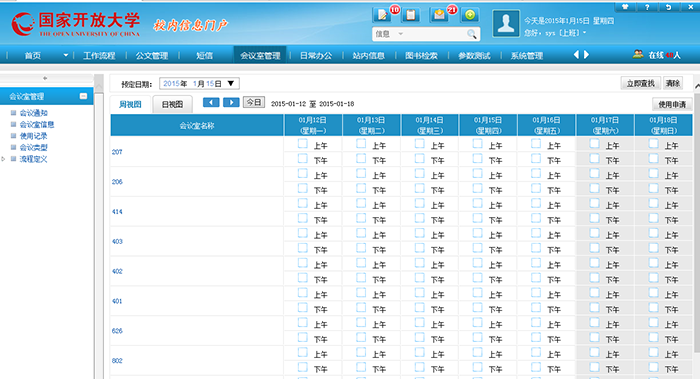Click the main content vertical scrollbar
This screenshot has width=700, height=379.
(696, 223)
